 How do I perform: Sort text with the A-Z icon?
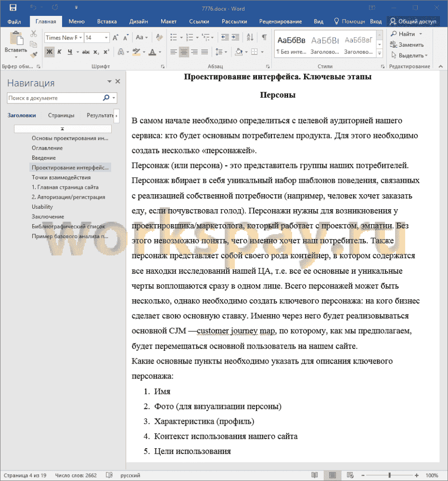pos(250,38)
